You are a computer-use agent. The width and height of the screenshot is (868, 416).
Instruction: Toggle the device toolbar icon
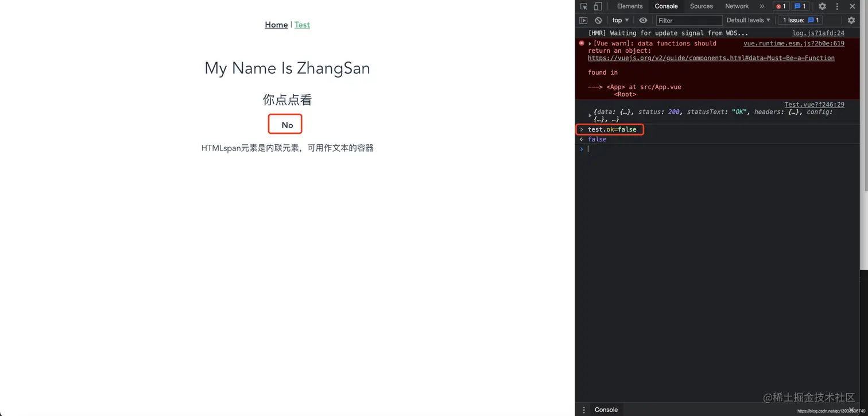point(598,6)
